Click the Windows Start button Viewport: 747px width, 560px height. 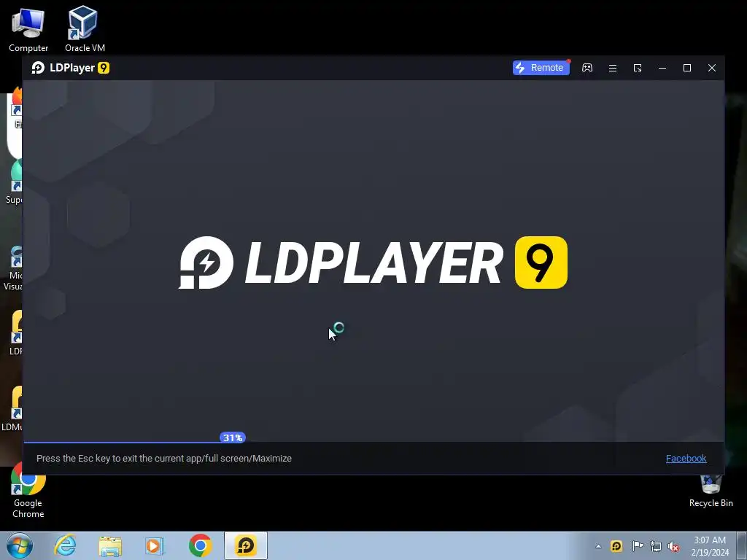point(20,545)
